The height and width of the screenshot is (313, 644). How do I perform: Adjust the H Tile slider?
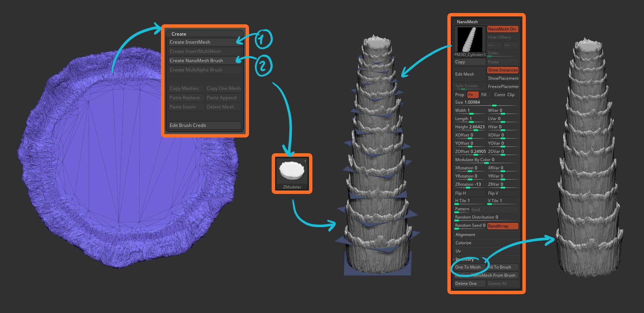tap(470, 201)
